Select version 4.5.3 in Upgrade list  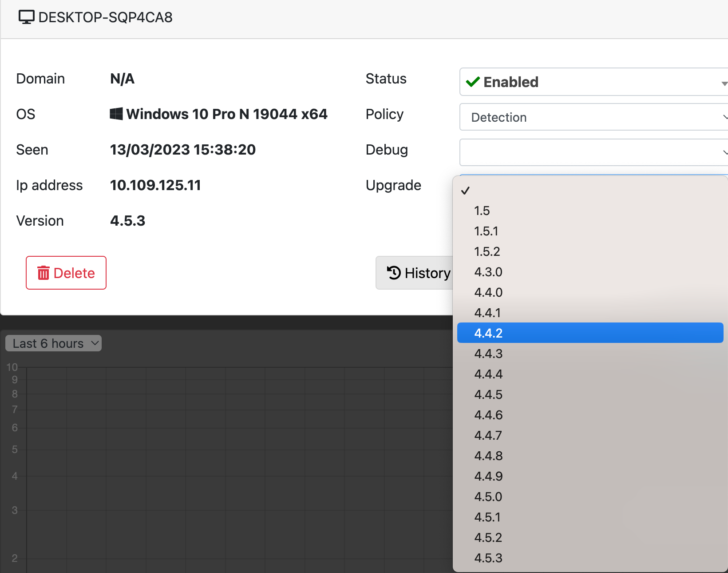tap(590, 558)
